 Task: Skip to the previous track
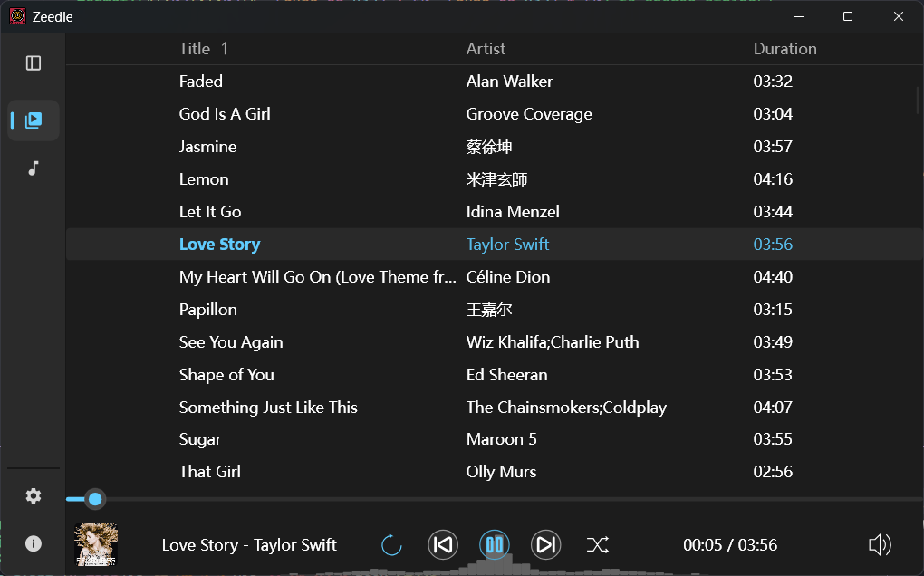coord(443,545)
